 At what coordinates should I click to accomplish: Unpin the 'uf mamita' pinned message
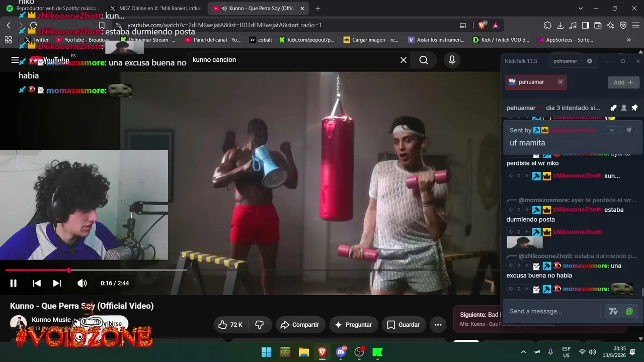628,130
